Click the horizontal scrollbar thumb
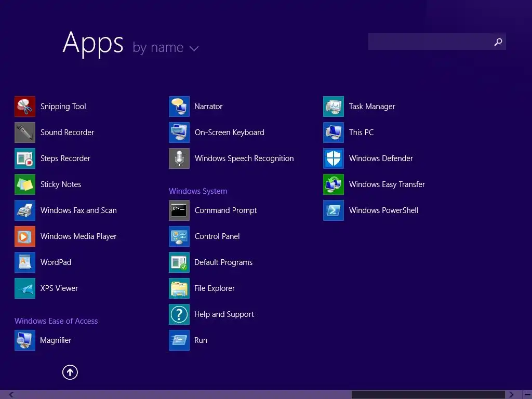This screenshot has width=532, height=399. (428, 395)
